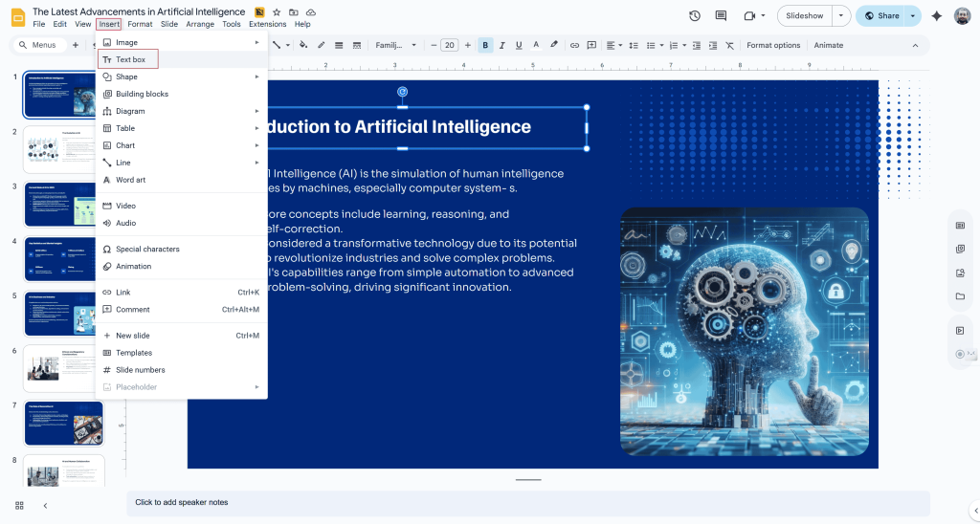The image size is (980, 524).
Task: Expand the Slideshow options arrow
Action: [x=840, y=15]
